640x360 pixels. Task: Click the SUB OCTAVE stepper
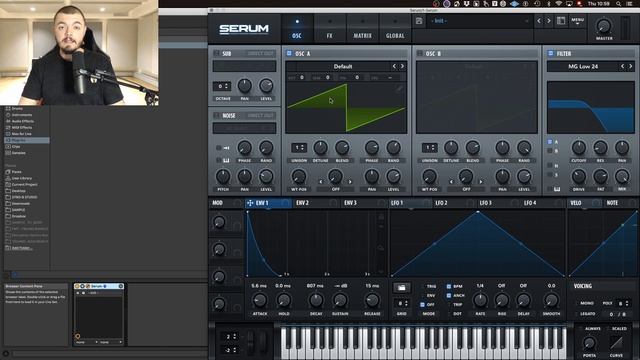point(222,86)
